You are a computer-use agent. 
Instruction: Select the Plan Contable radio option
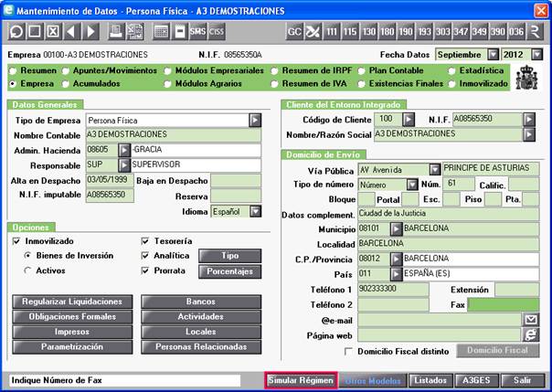361,70
